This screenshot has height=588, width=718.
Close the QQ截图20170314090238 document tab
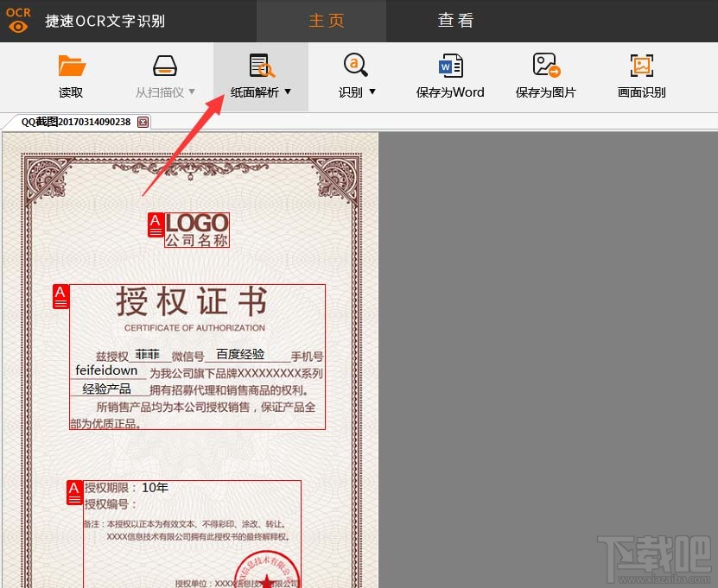point(142,122)
